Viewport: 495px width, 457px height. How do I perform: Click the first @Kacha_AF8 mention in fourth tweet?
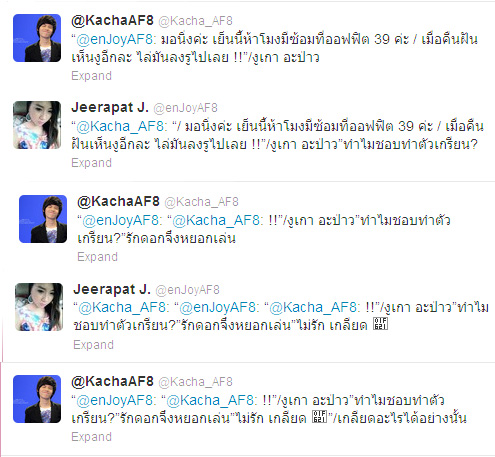tap(122, 307)
